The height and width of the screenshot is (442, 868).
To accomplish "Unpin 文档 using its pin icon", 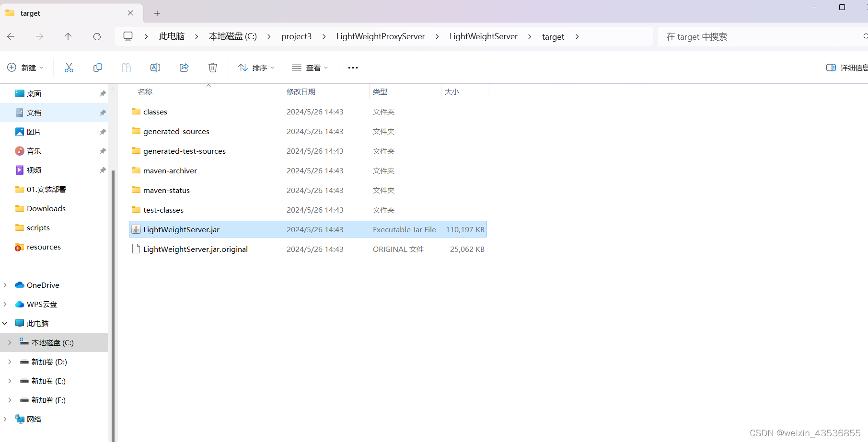I will (103, 113).
